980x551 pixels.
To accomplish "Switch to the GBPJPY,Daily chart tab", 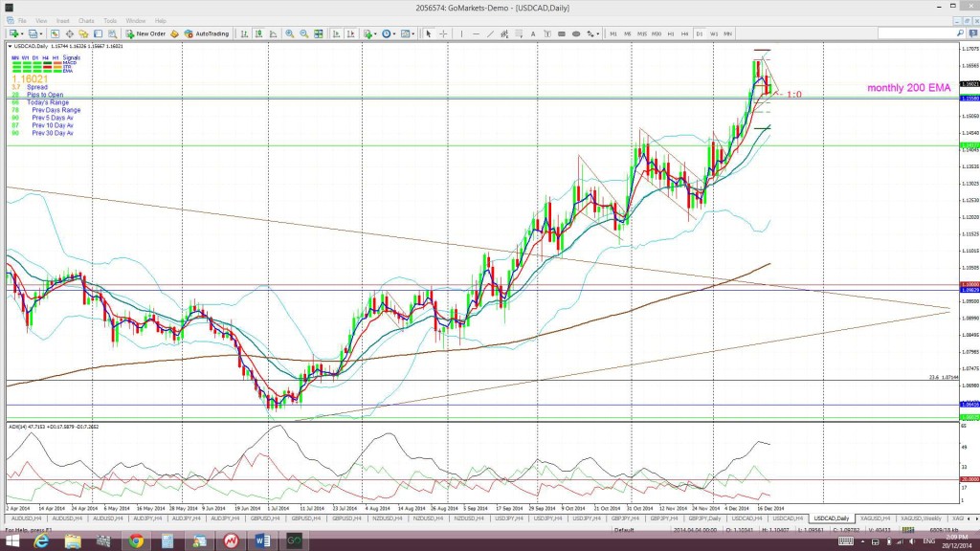I will coord(705,518).
